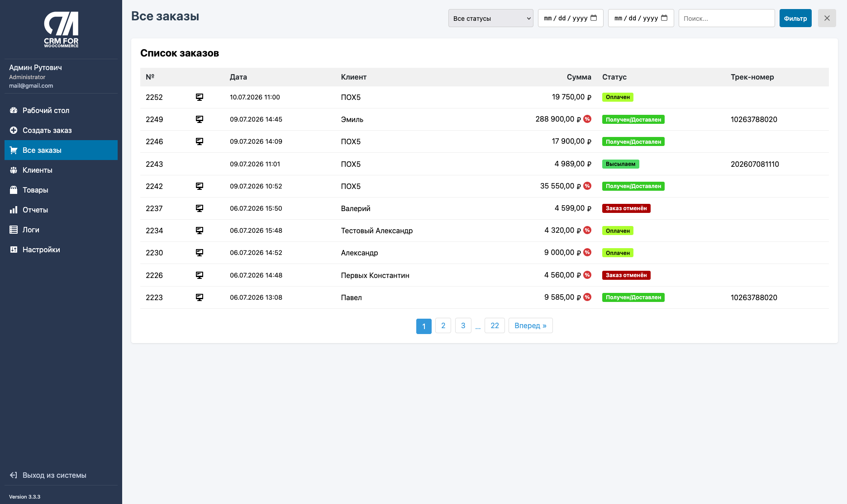Click the date 10.07.2026 11:00

255,97
